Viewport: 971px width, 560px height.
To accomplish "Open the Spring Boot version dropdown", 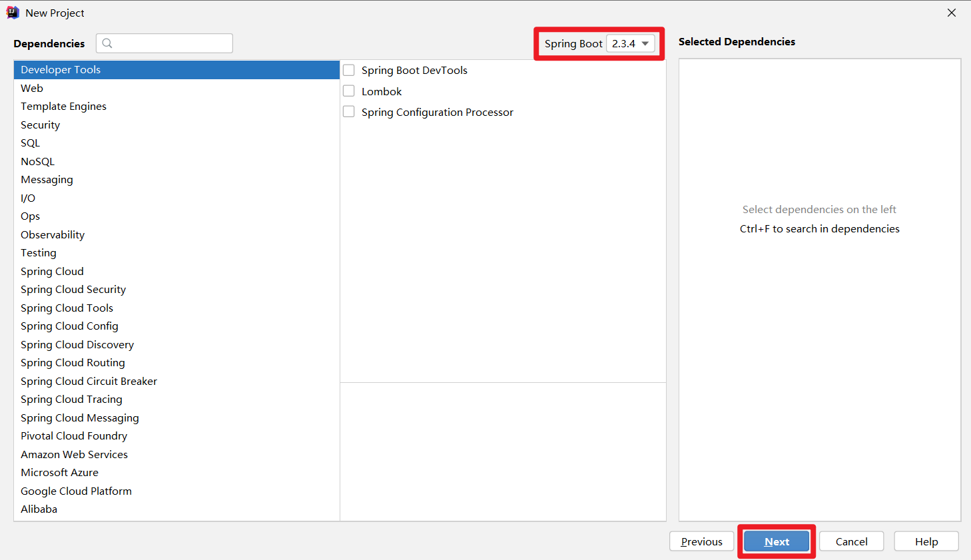I will [x=631, y=43].
